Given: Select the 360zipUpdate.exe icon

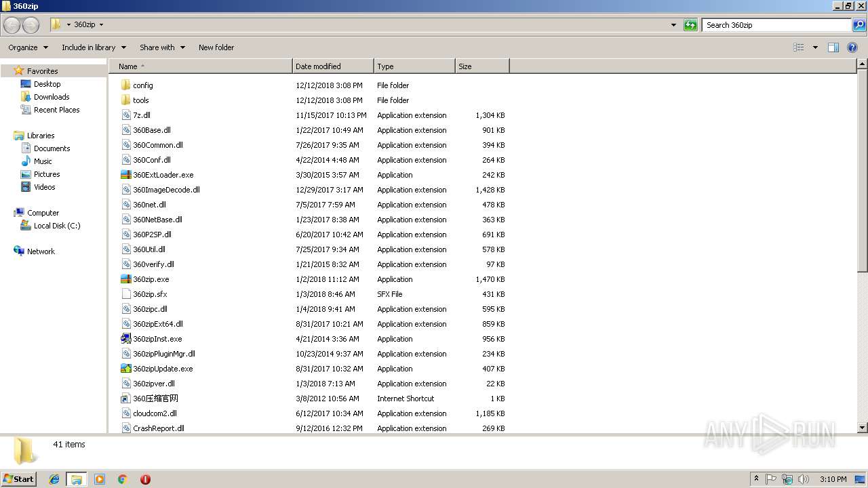Looking at the screenshot, I should coord(125,369).
